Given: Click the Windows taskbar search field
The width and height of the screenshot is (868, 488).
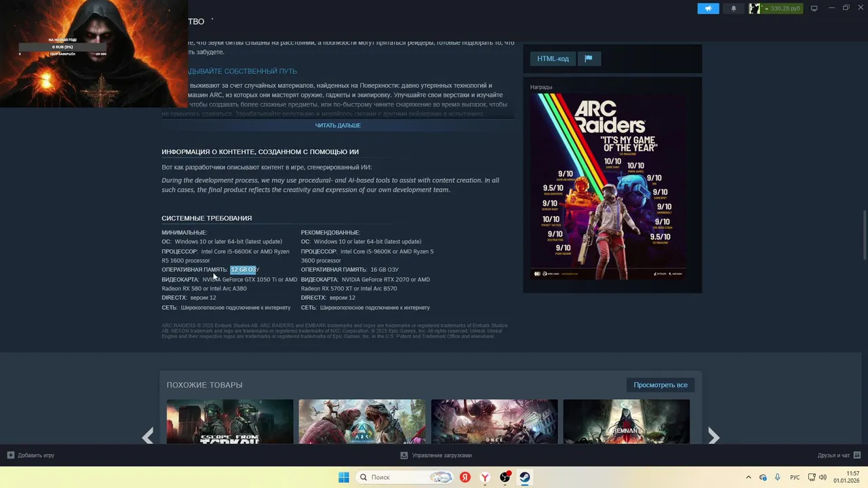Looking at the screenshot, I should [405, 477].
